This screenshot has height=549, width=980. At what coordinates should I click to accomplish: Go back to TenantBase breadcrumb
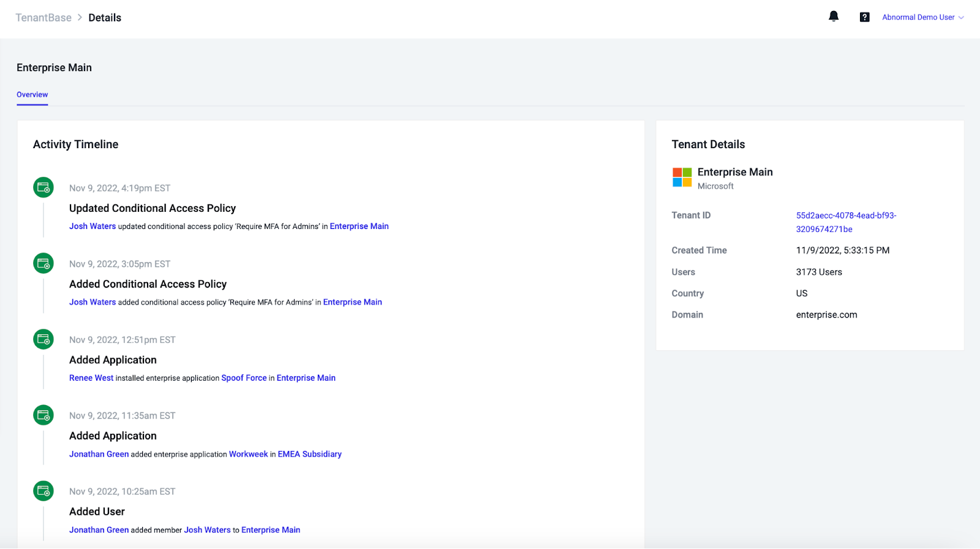click(43, 18)
